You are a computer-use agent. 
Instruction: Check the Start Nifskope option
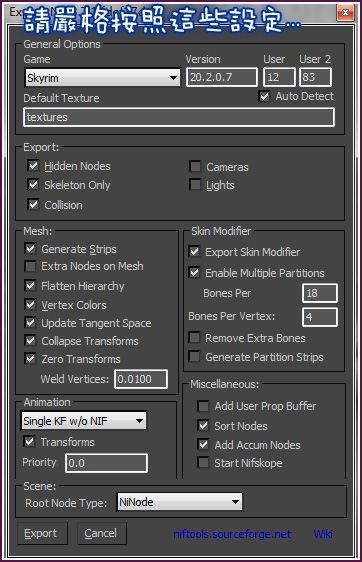click(x=203, y=462)
